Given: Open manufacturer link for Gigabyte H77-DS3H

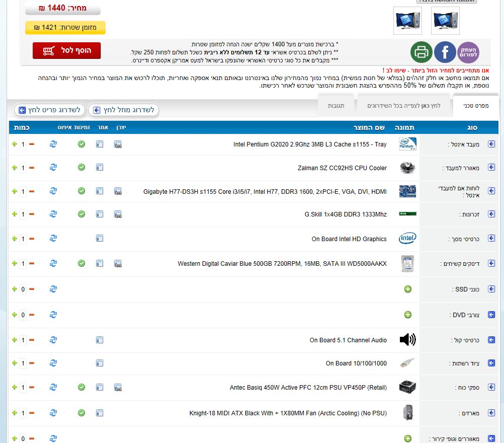Looking at the screenshot, I should [118, 191].
